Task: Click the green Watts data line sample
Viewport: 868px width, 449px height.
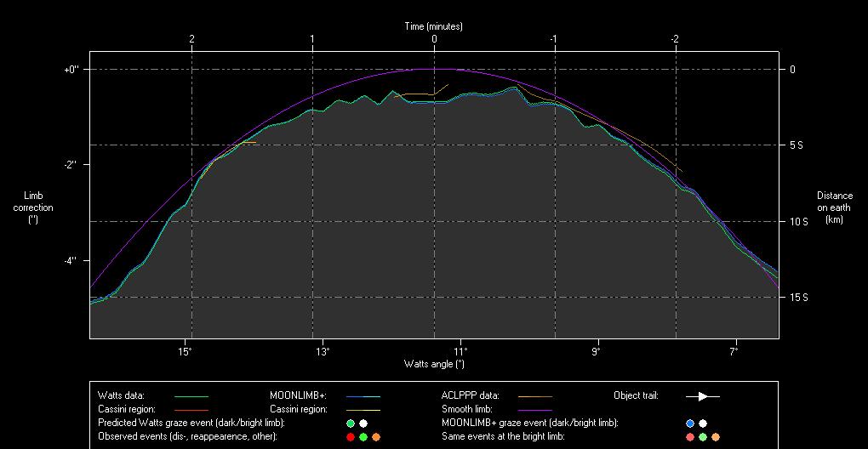Action: click(x=191, y=396)
